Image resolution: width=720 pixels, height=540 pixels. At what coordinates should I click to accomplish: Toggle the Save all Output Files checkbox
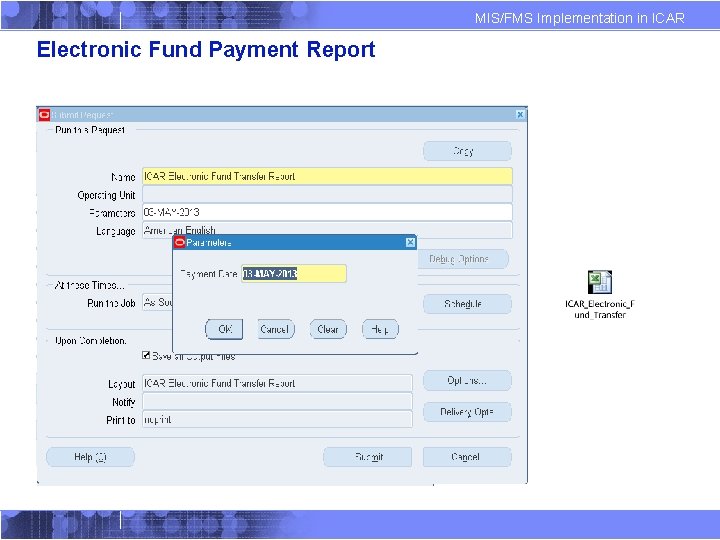point(146,355)
